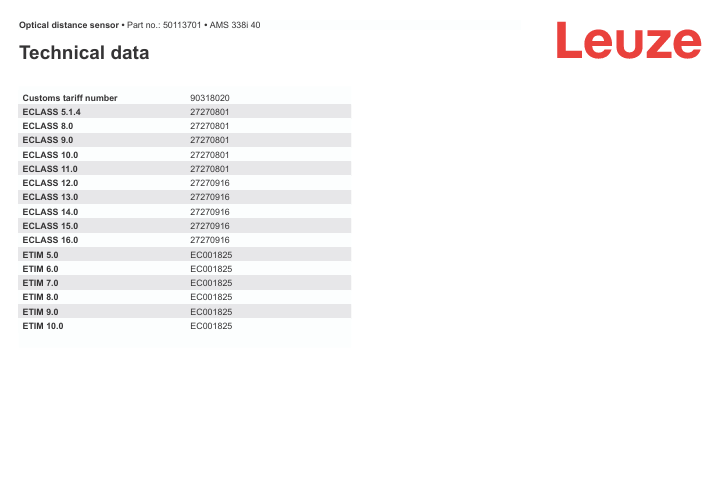Select the ETIM 5.0 row label
Image resolution: width=708 pixels, height=483 pixels.
click(41, 255)
